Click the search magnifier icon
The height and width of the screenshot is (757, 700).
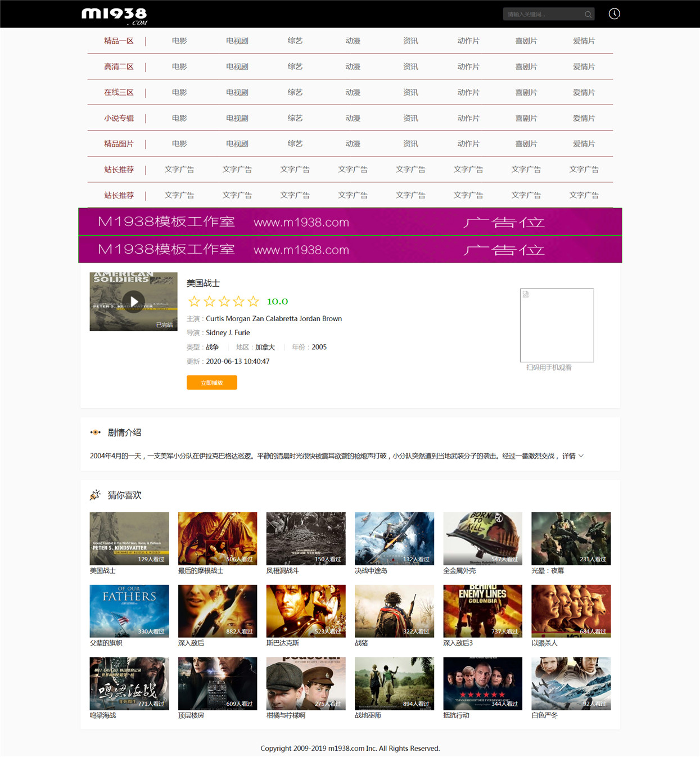[x=588, y=14]
